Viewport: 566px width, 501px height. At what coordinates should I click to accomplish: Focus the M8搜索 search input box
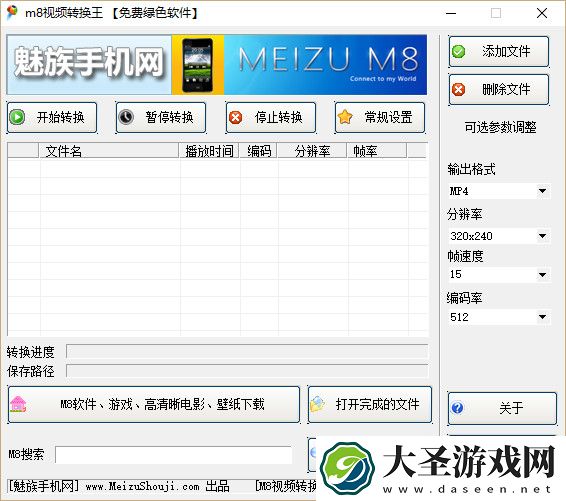point(174,454)
